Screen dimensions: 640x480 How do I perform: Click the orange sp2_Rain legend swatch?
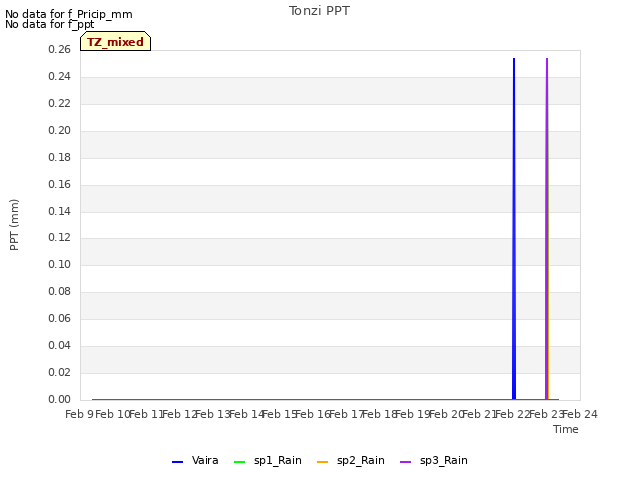322,462
